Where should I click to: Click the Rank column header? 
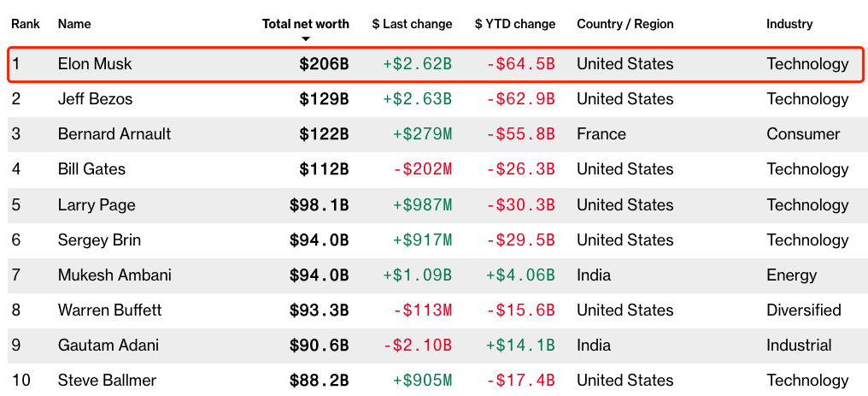[x=26, y=24]
